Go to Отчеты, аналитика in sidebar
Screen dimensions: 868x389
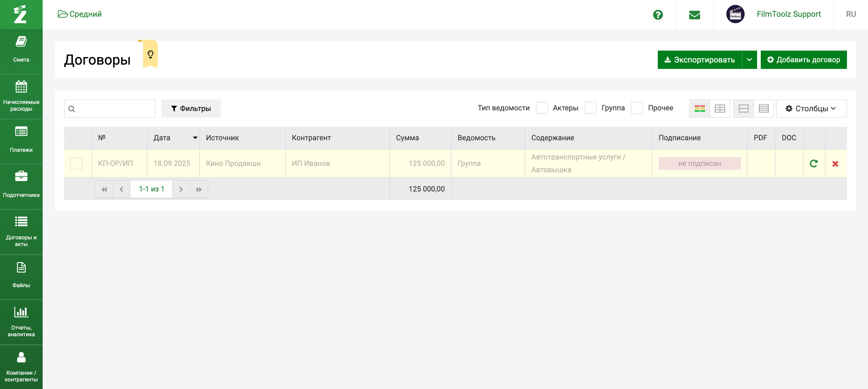[21, 321]
